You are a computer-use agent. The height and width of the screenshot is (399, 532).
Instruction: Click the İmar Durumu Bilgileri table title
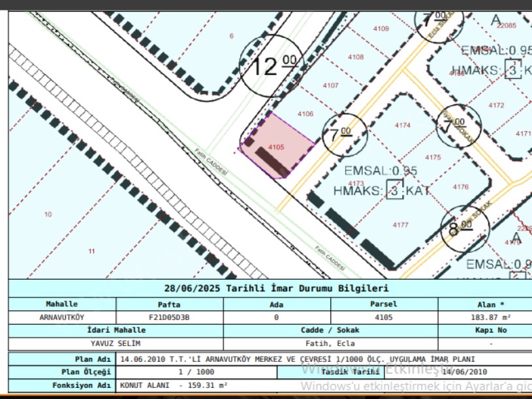coord(276,288)
